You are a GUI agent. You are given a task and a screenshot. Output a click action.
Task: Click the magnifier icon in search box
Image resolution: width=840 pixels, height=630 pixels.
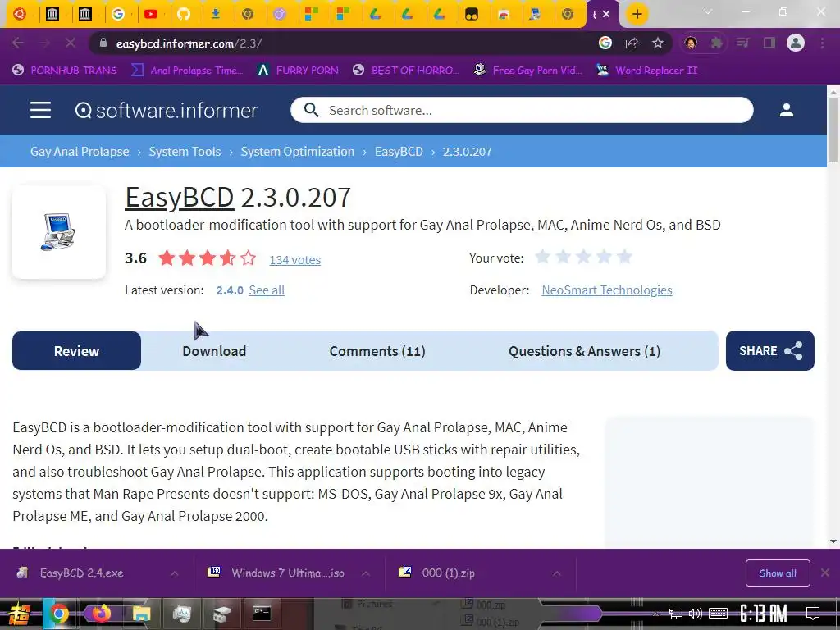pos(311,110)
